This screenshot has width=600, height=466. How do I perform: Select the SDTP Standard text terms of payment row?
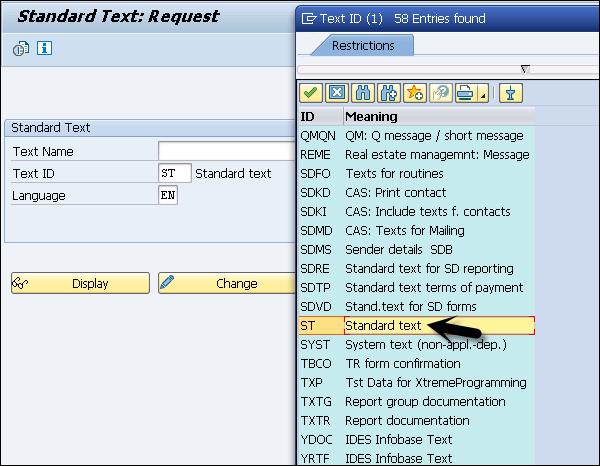tap(417, 288)
